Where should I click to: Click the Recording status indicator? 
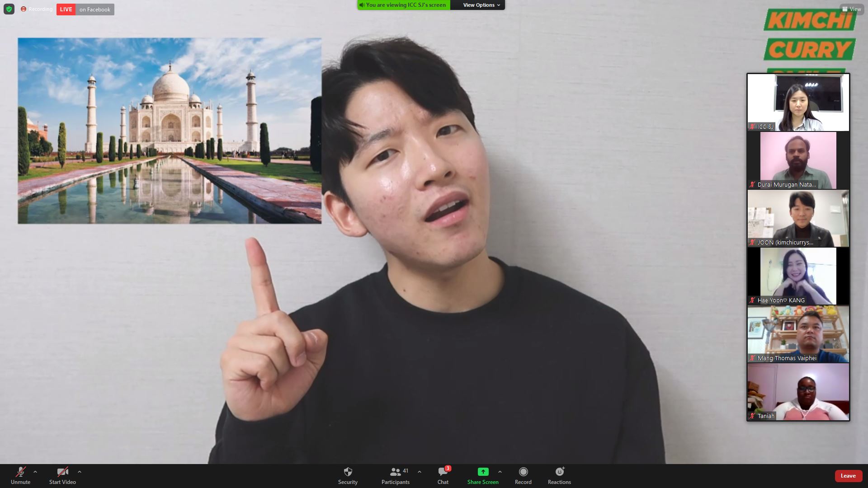pyautogui.click(x=36, y=9)
